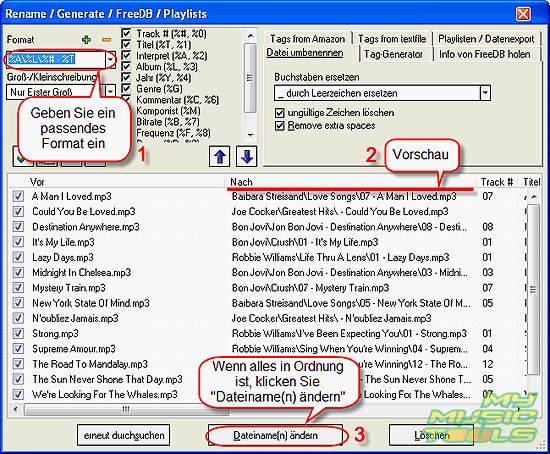Toggle Titel (%T, %1) checkbox
This screenshot has height=454, width=550.
click(x=126, y=44)
